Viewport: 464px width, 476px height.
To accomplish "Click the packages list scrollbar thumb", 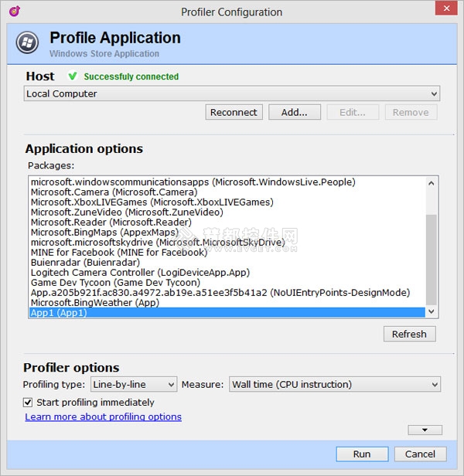I will [x=432, y=260].
